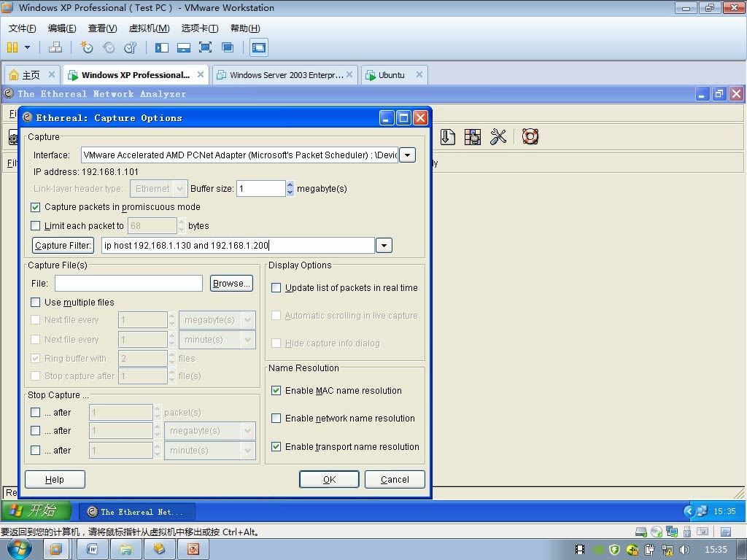Pause the VM with the yellow pause icon
Viewport: 747px width, 560px height.
[x=12, y=47]
